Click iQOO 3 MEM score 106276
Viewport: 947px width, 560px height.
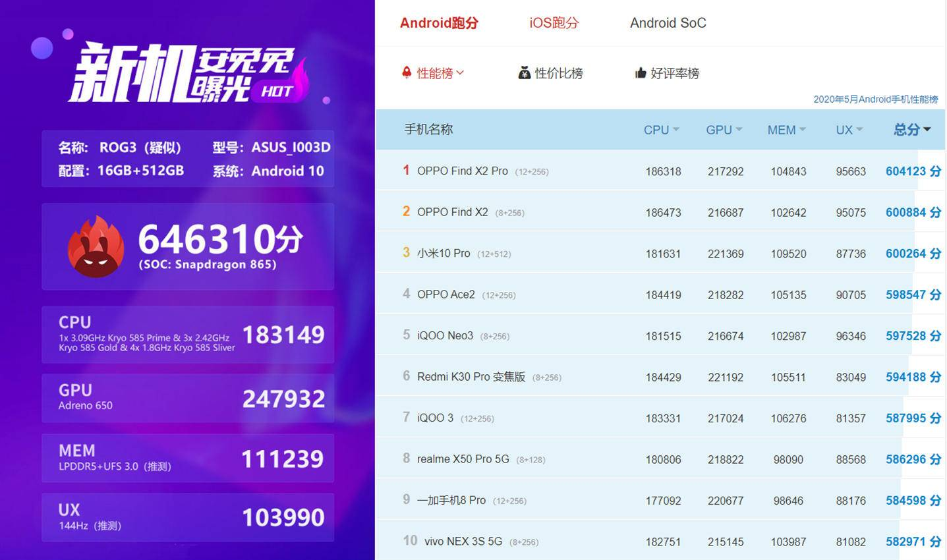coord(788,418)
